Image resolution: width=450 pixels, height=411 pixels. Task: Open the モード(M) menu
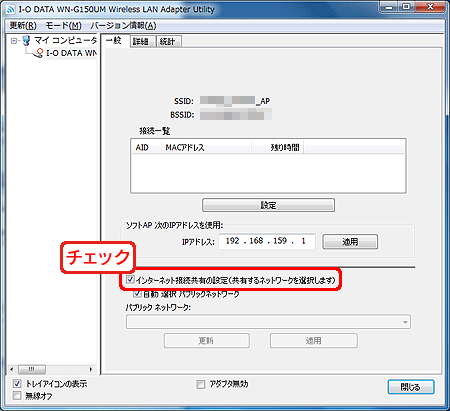click(63, 25)
